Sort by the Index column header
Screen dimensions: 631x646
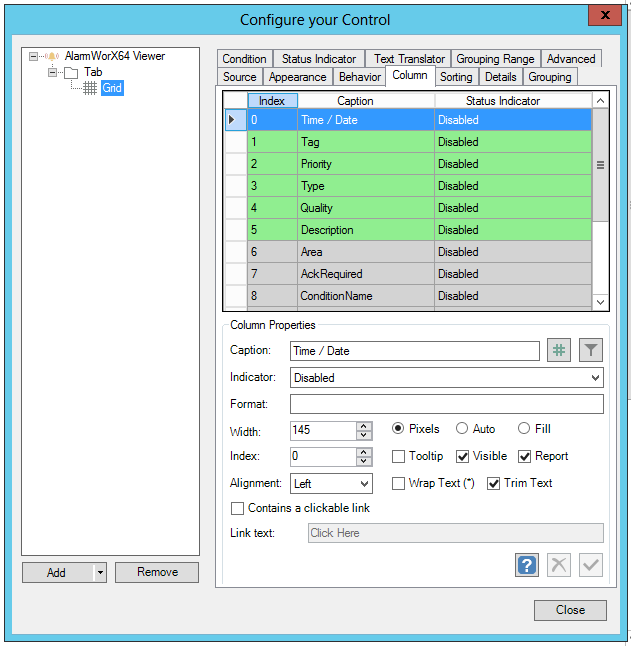[272, 101]
